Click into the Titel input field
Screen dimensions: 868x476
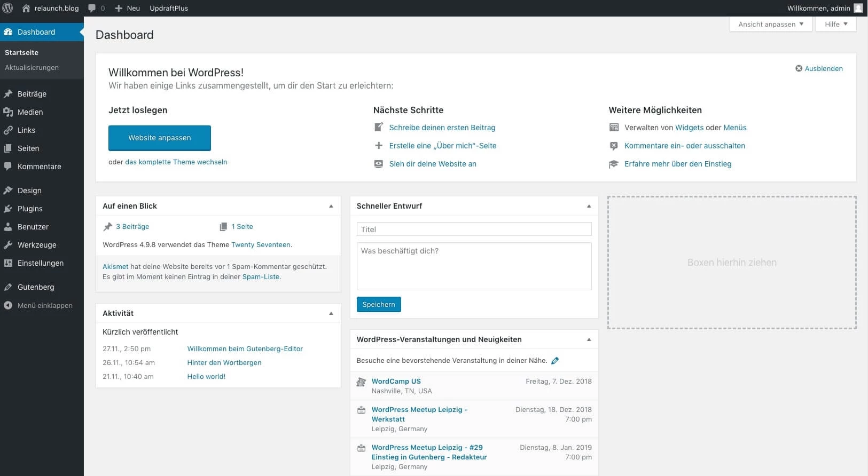pyautogui.click(x=473, y=229)
